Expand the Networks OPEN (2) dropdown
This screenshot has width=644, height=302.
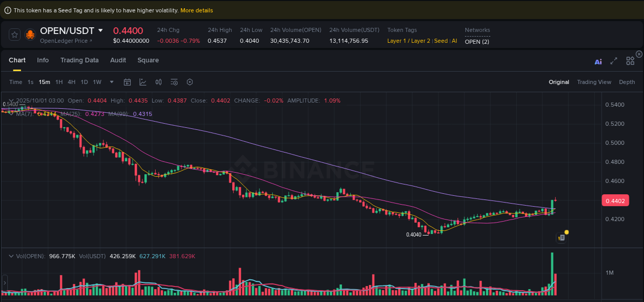(477, 41)
